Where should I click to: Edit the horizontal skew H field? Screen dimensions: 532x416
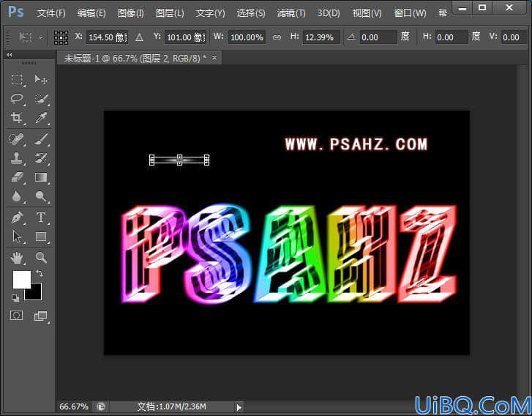point(452,37)
